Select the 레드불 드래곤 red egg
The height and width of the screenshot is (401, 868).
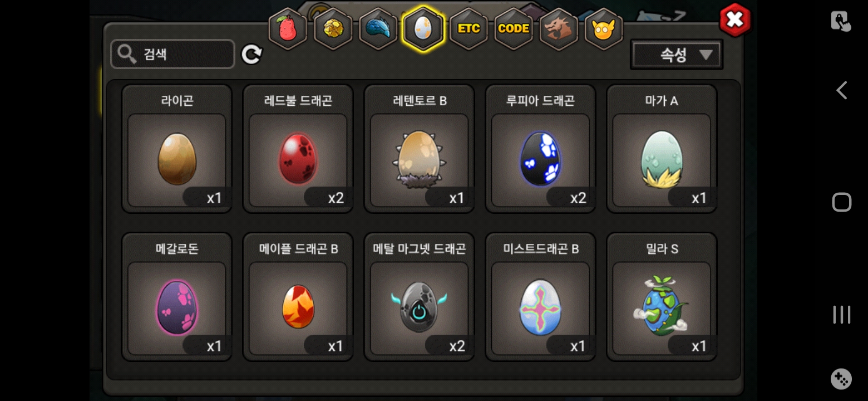[x=298, y=149]
